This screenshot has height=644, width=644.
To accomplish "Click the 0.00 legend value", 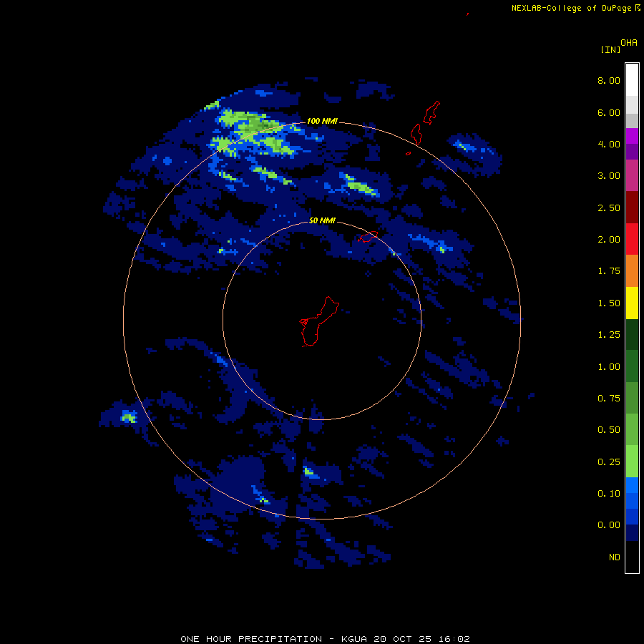I will 609,525.
